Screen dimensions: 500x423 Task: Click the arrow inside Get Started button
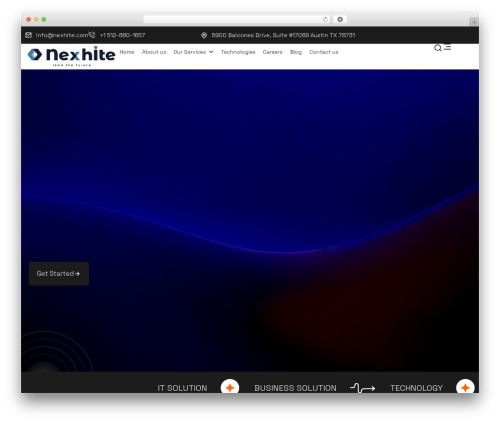(77, 274)
